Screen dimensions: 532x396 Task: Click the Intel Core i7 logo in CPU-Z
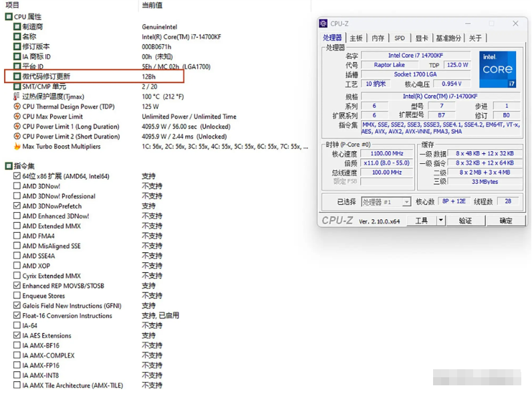497,70
